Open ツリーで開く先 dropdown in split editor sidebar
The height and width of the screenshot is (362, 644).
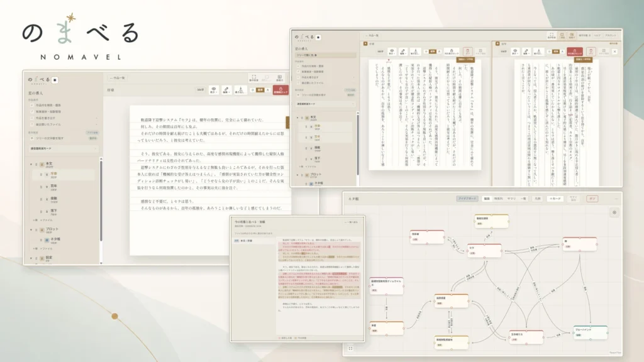coord(326,55)
